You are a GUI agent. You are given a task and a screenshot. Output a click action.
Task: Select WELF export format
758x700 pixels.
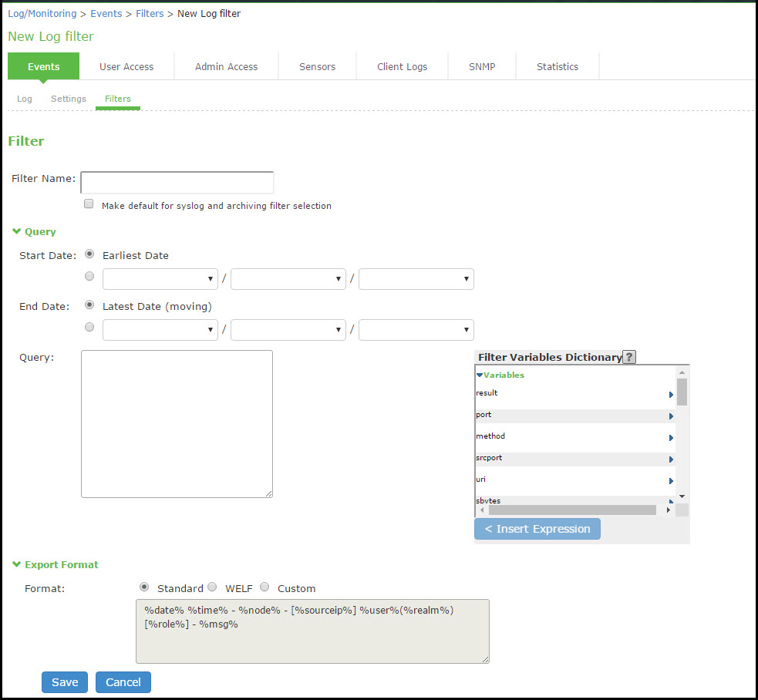point(212,587)
